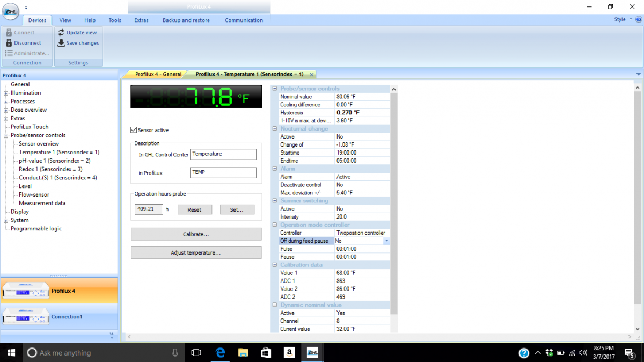
Task: Expand the Processes tree node
Action: point(6,102)
